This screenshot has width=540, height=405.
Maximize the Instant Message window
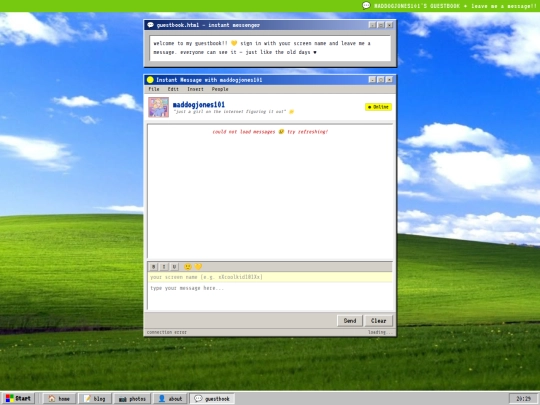click(381, 80)
